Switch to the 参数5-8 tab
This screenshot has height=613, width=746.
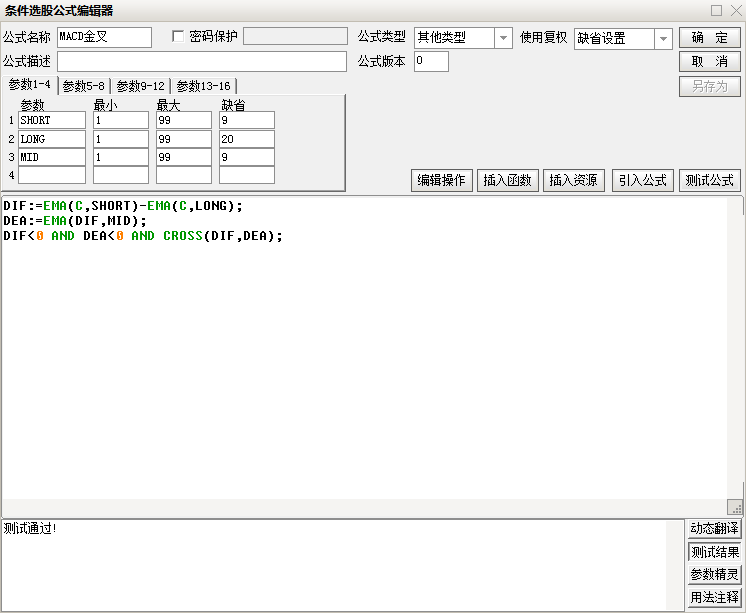click(84, 86)
